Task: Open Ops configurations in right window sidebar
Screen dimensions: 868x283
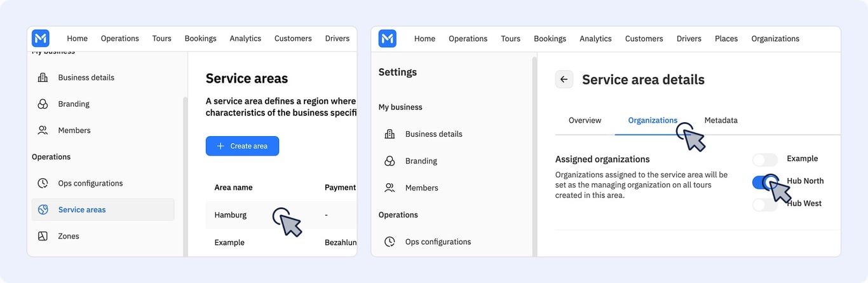Action: 438,242
